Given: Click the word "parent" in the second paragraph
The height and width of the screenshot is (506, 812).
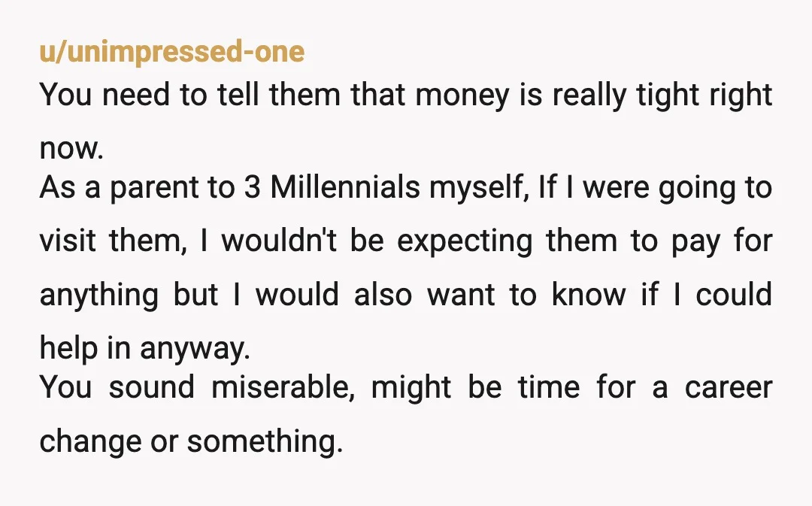Looking at the screenshot, I should [154, 189].
